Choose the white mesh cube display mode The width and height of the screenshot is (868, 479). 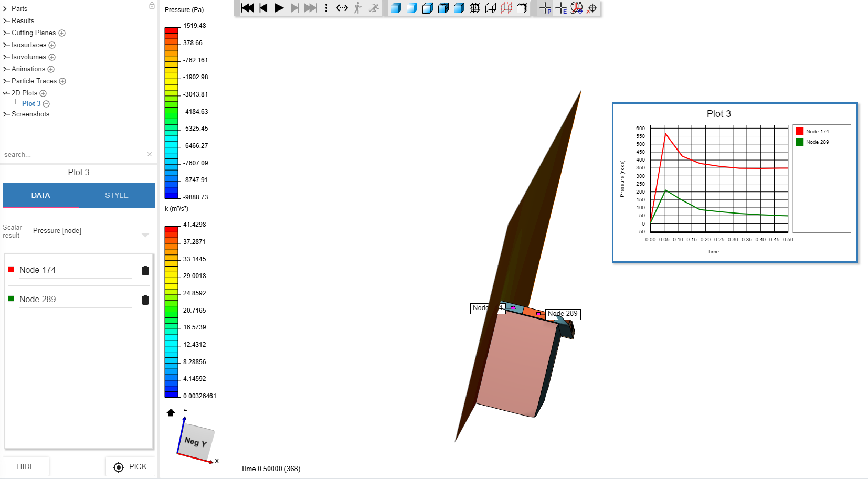pos(522,8)
